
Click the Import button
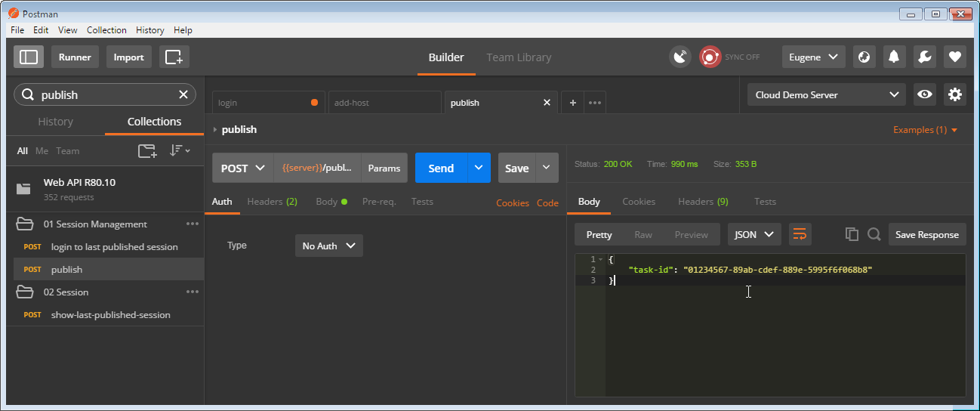(129, 57)
